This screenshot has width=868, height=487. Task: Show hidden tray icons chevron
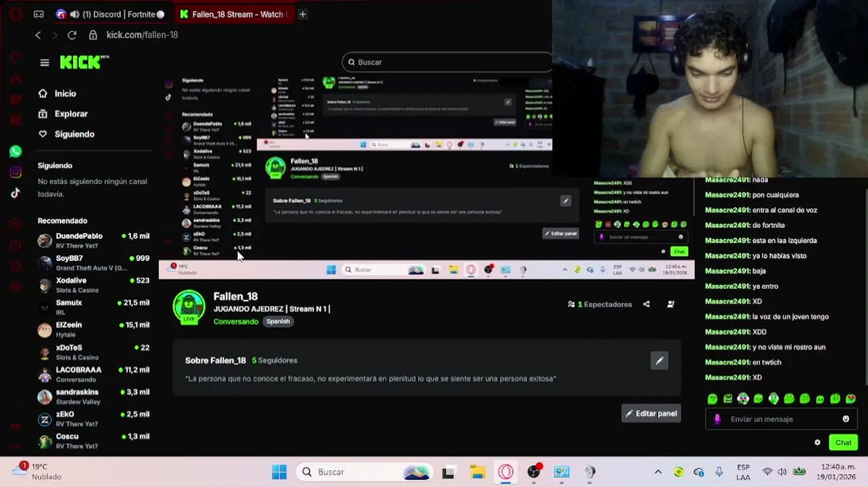tap(658, 472)
